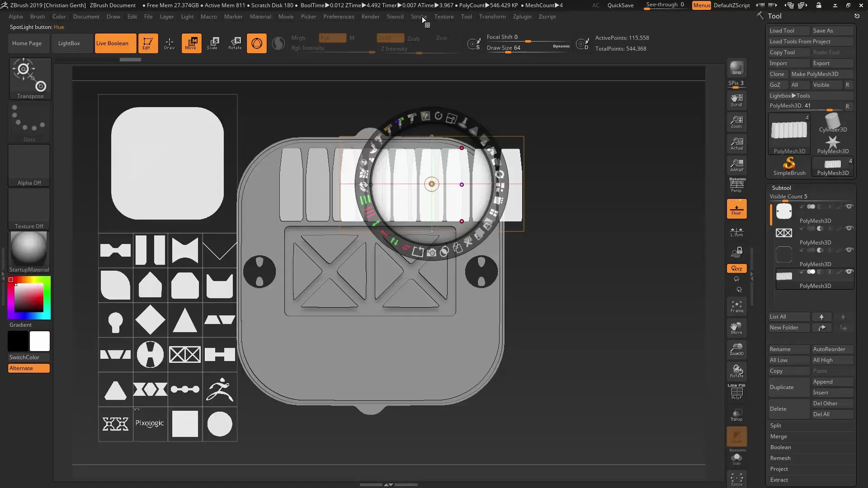
Task: Click the Alternate button
Action: point(29,368)
